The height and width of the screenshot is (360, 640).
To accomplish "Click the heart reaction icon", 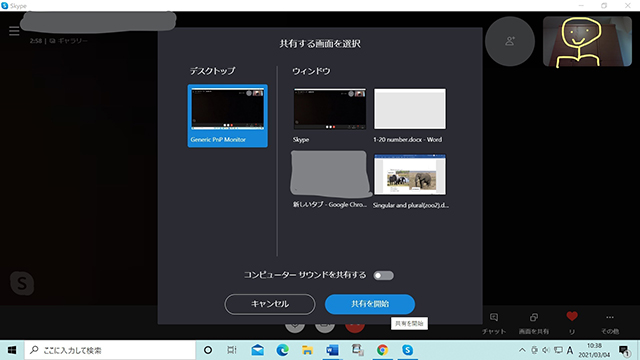I will pyautogui.click(x=572, y=316).
